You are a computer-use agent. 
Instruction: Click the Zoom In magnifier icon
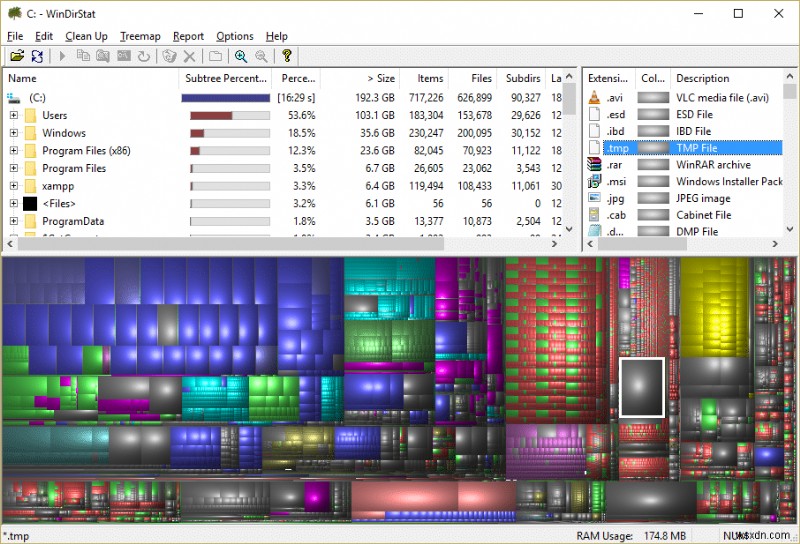241,57
